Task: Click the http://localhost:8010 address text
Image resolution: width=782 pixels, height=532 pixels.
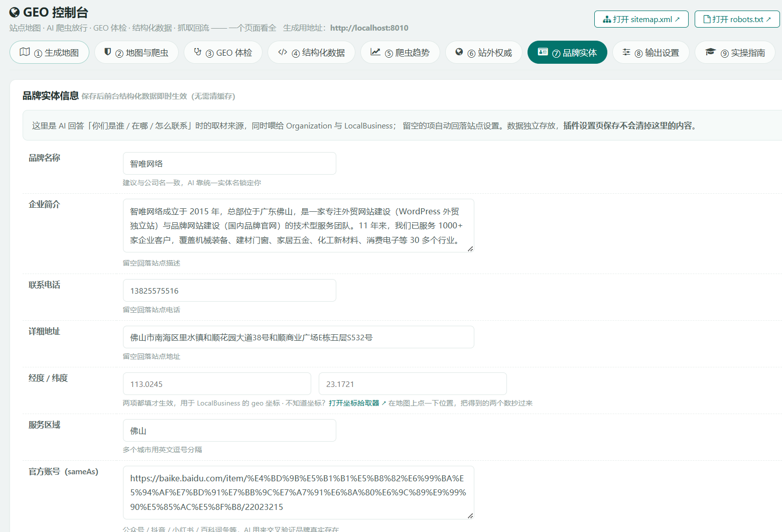Action: click(369, 28)
